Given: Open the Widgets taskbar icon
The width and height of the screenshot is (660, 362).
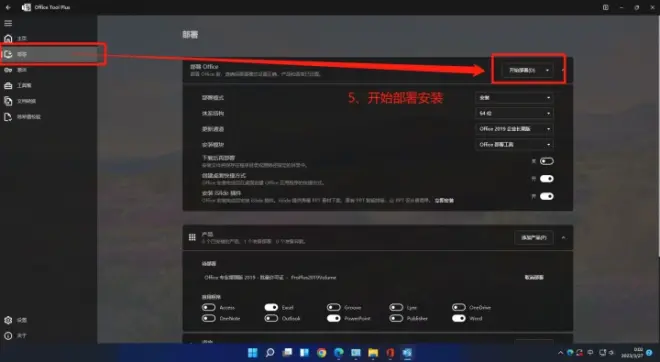Looking at the screenshot, I should [304, 353].
